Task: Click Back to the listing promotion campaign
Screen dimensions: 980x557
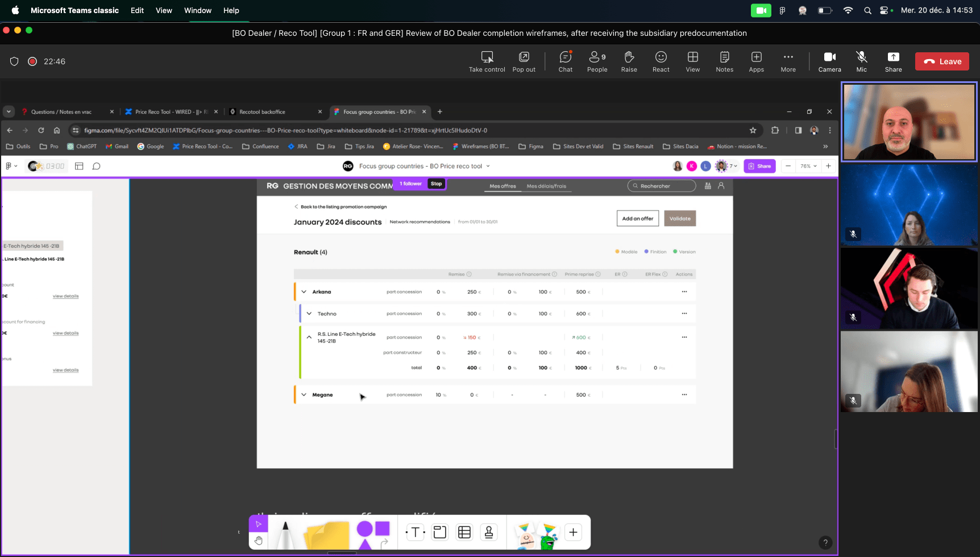Action: (x=340, y=207)
